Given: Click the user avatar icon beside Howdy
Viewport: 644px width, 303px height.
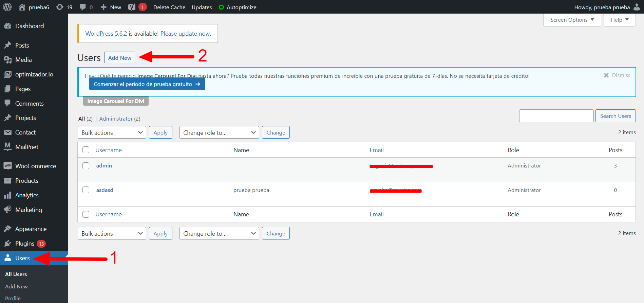Looking at the screenshot, I should point(637,7).
